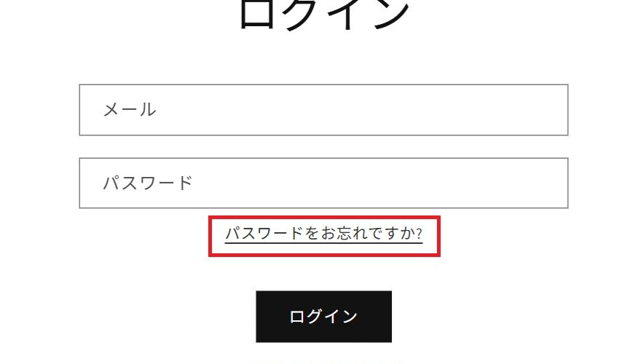Activate the first login form field メール
The height and width of the screenshot is (364, 638).
tap(323, 110)
